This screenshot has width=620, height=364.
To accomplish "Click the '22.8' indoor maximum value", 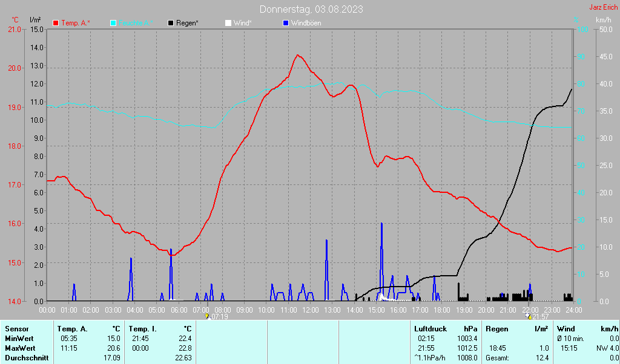I will click(x=185, y=349).
